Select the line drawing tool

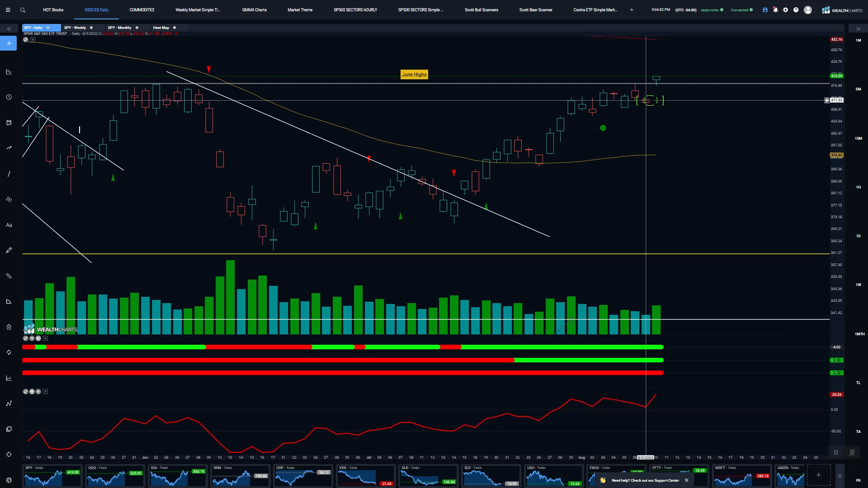9,174
